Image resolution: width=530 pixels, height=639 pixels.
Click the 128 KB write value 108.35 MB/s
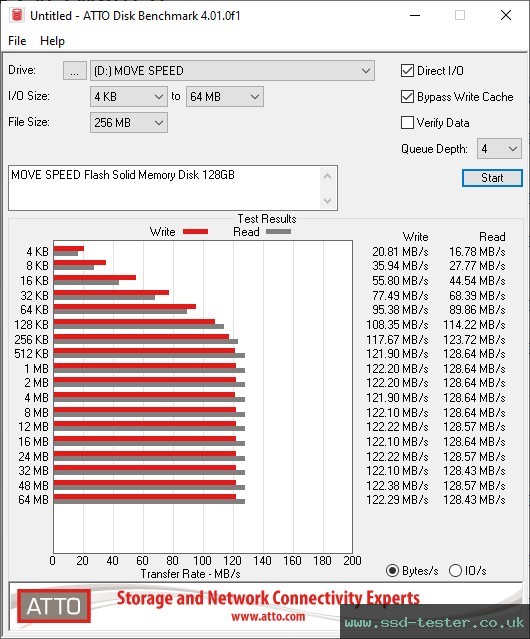click(397, 325)
